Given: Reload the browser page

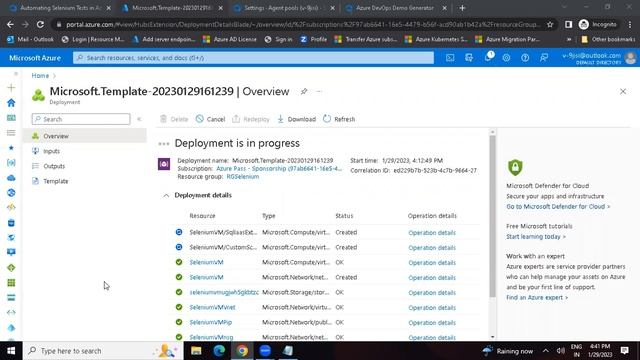Looking at the screenshot, I should click(x=40, y=24).
